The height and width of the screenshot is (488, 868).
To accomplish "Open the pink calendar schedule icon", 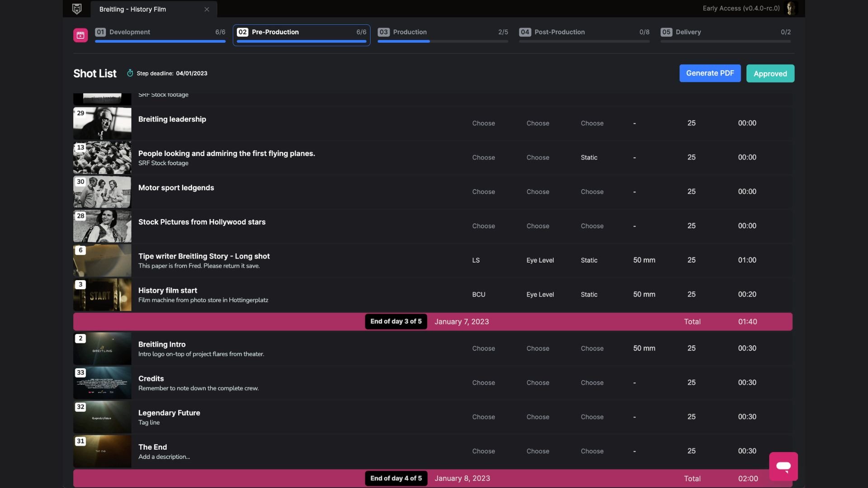I will click(x=80, y=35).
